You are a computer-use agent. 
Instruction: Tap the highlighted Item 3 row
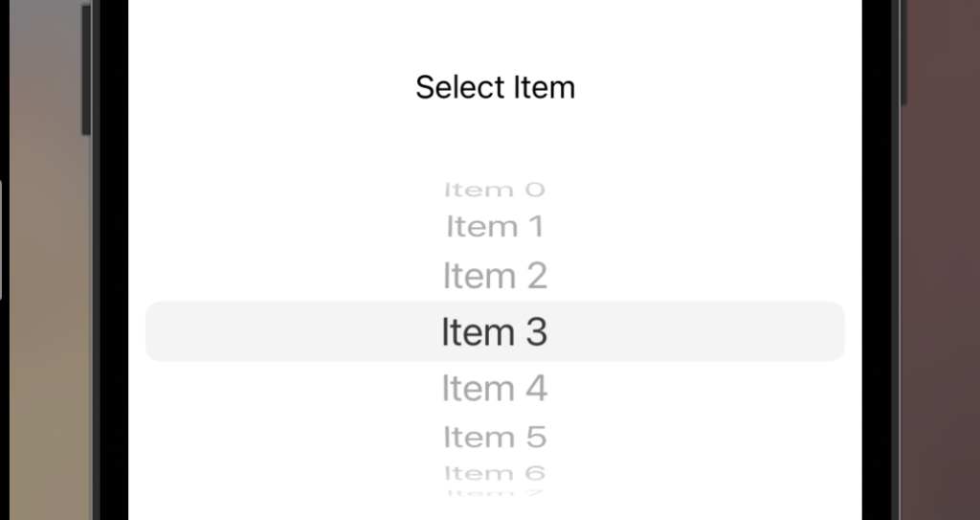[x=495, y=331]
